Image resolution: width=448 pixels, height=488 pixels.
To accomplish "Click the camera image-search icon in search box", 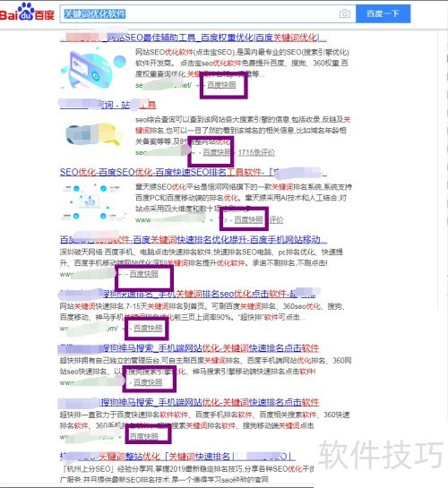I will click(x=344, y=13).
